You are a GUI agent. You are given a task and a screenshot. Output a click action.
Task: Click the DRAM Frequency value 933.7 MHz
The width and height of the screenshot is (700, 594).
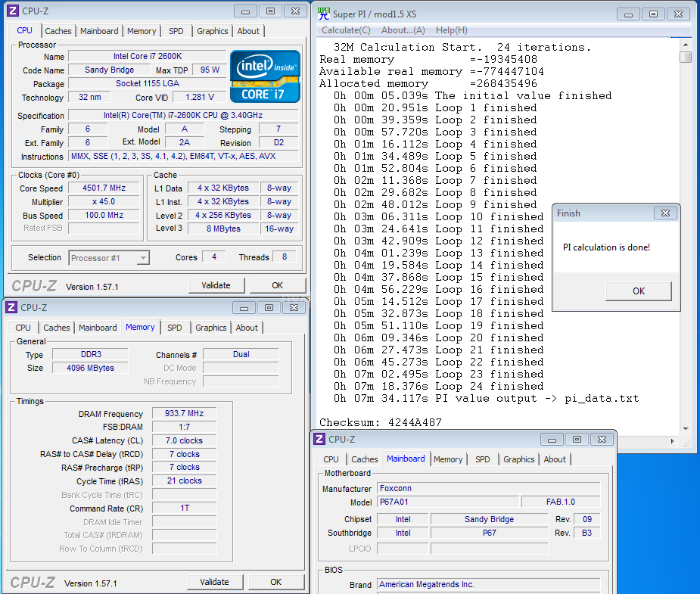(185, 413)
